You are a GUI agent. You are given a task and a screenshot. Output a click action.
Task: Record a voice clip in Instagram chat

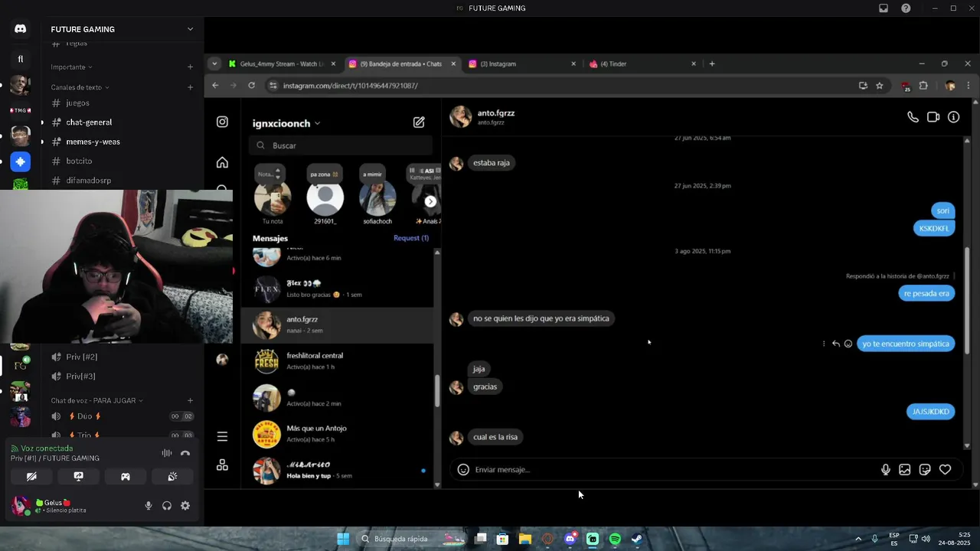point(886,470)
